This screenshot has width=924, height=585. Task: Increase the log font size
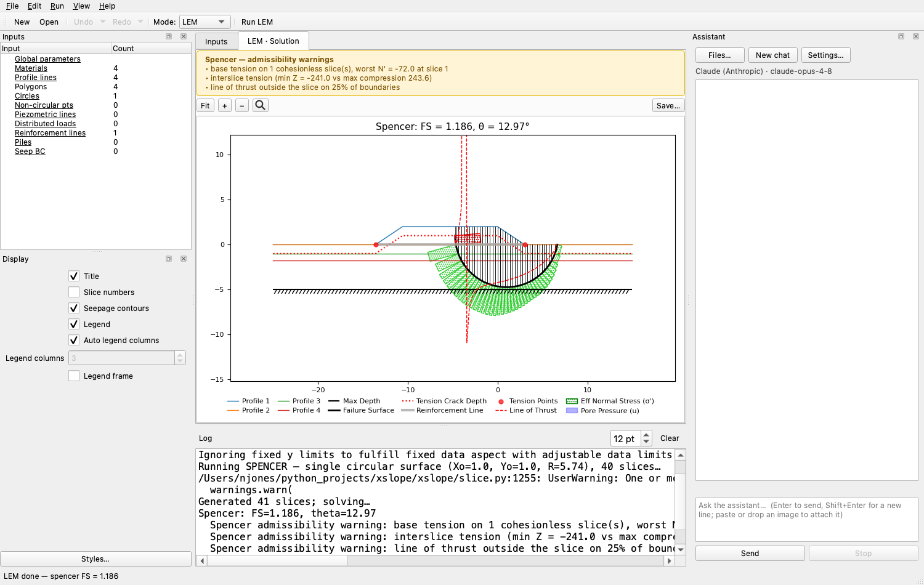pyautogui.click(x=646, y=435)
